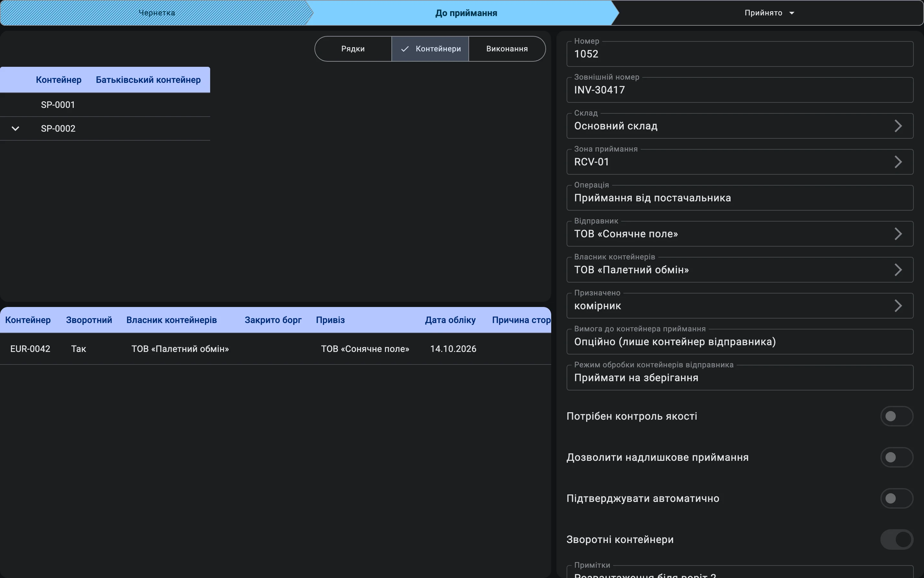Open Режим обробки контейнерів відправника selector
Image resolution: width=924 pixels, height=578 pixels.
pos(740,377)
